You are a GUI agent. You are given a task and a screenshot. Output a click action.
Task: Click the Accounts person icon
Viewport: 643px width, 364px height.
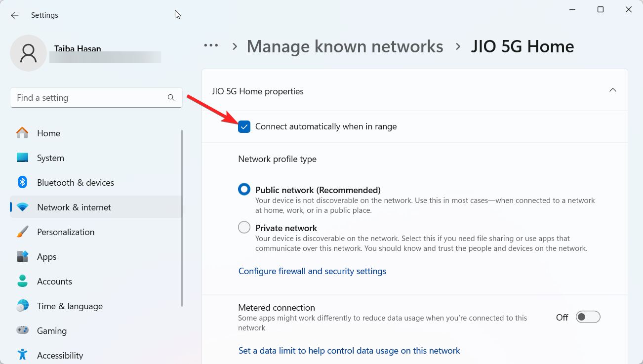point(22,282)
